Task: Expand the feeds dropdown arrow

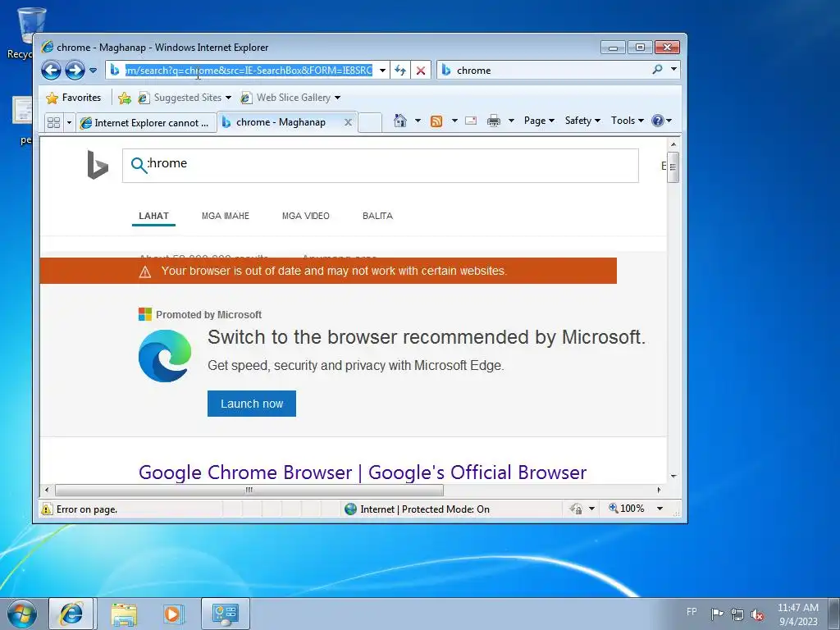Action: [x=454, y=121]
